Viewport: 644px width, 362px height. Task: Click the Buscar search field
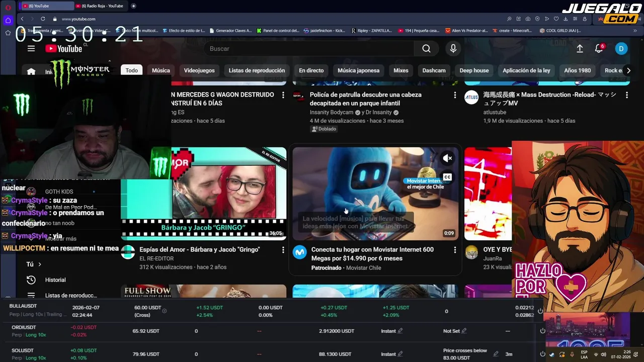308,49
